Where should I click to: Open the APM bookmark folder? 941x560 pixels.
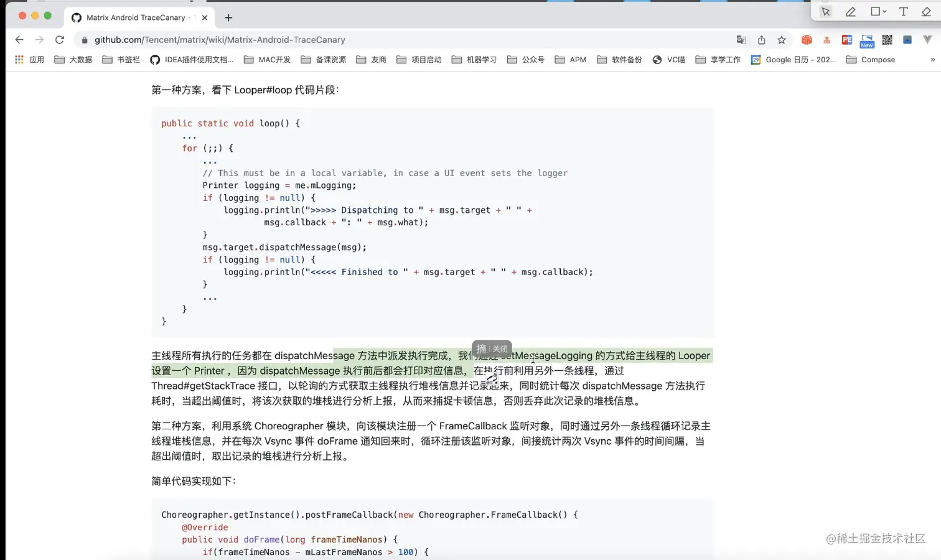point(571,60)
